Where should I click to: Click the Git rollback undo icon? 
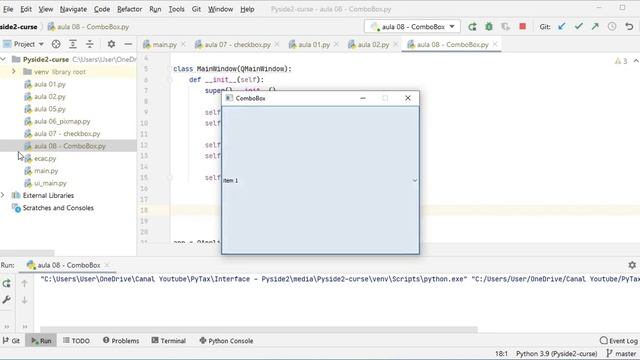629,27
